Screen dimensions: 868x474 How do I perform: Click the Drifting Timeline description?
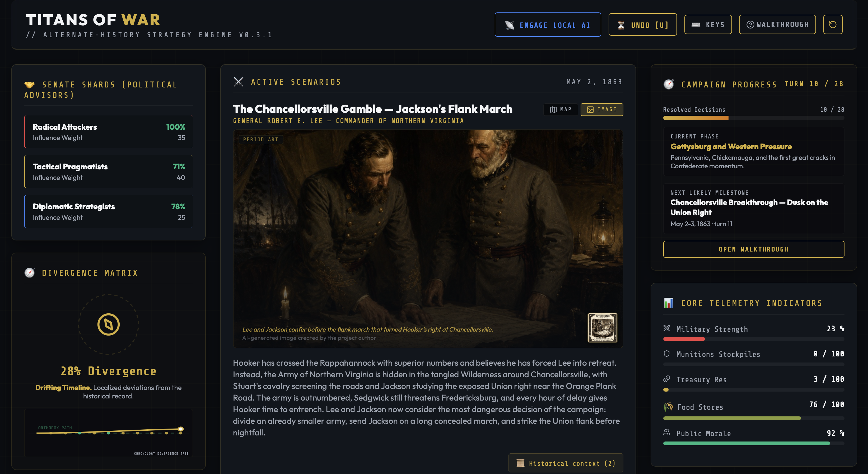click(x=109, y=392)
